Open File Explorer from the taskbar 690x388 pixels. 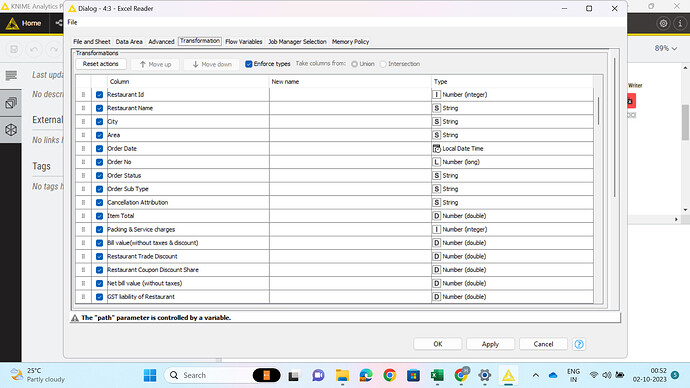coord(342,375)
